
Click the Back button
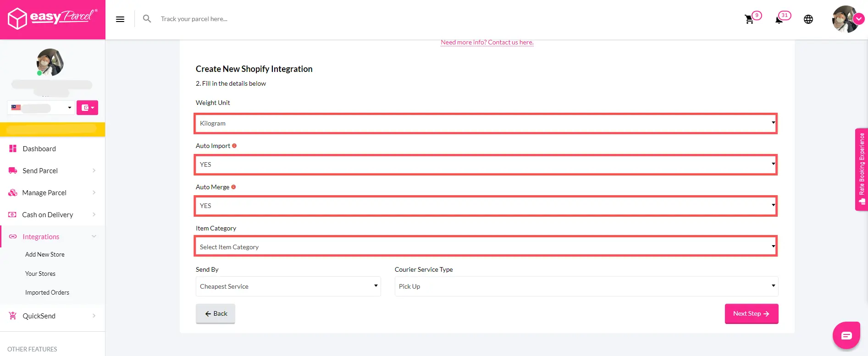coord(216,313)
